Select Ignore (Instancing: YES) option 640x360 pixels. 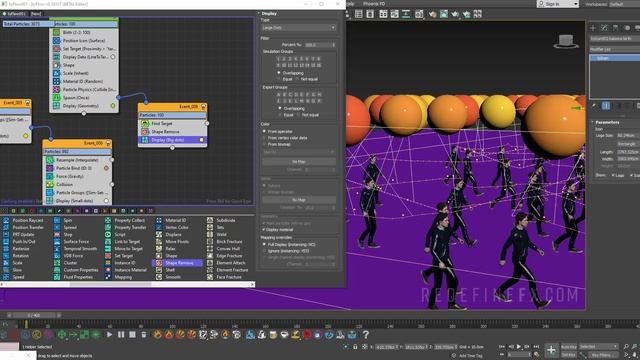point(264,251)
